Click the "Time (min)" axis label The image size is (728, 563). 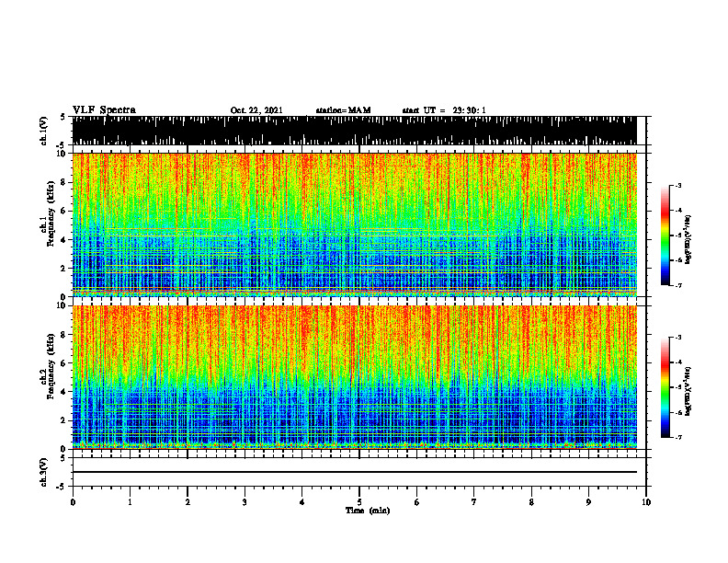click(x=368, y=511)
